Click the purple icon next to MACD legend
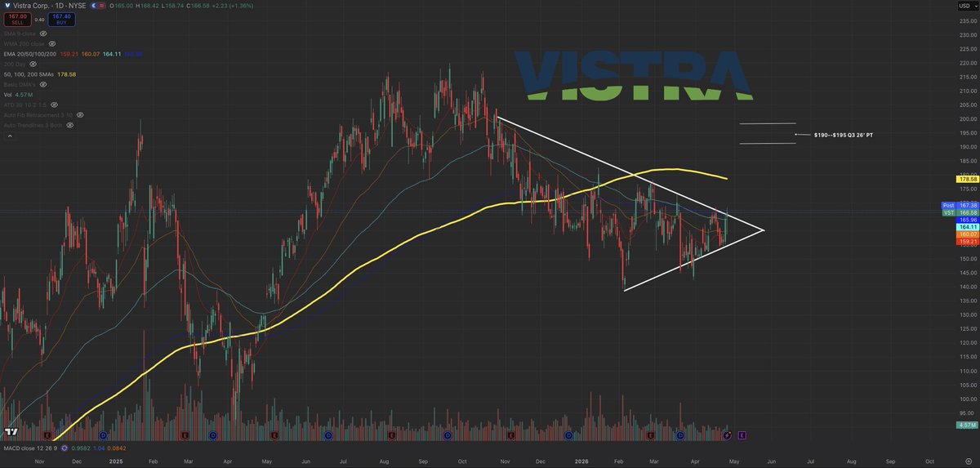The height and width of the screenshot is (468, 980). [x=64, y=448]
